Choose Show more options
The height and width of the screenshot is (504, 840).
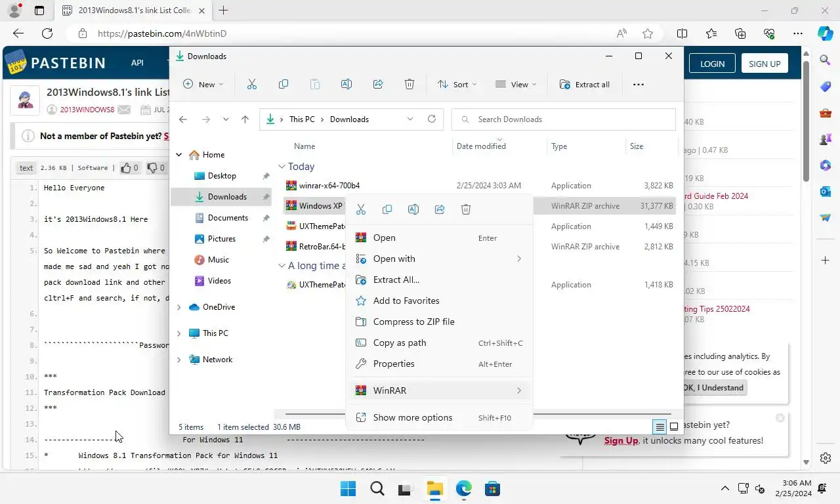[439, 417]
